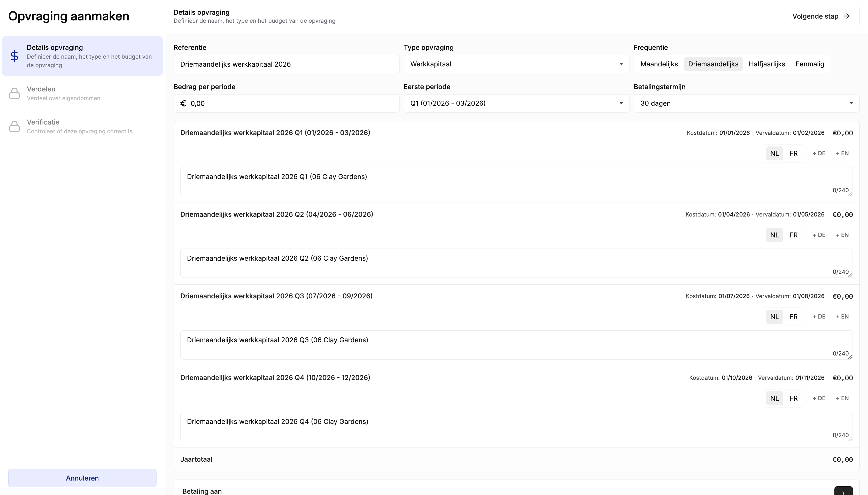
Task: Click the Referentie input field
Action: 286,64
